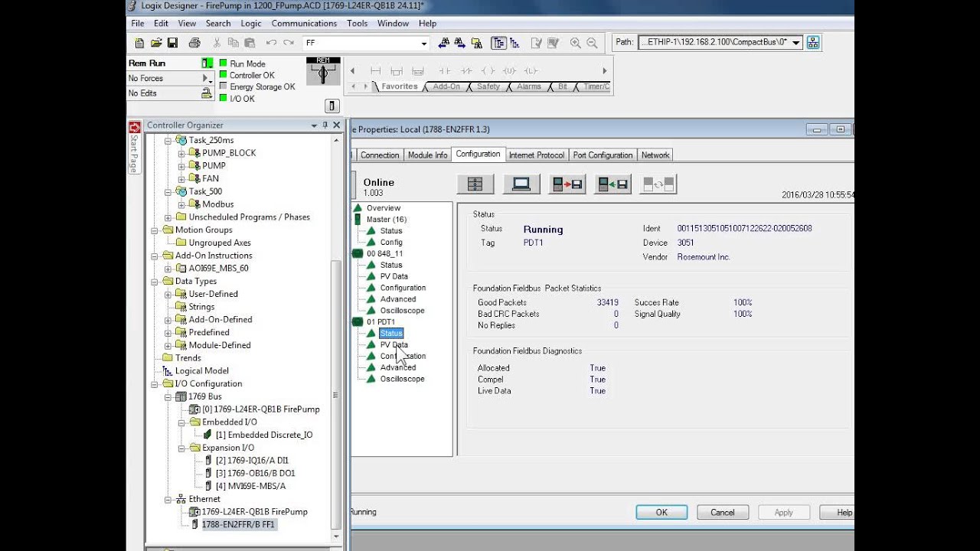980x551 pixels.
Task: Switch to the Connection tab
Action: tap(380, 155)
